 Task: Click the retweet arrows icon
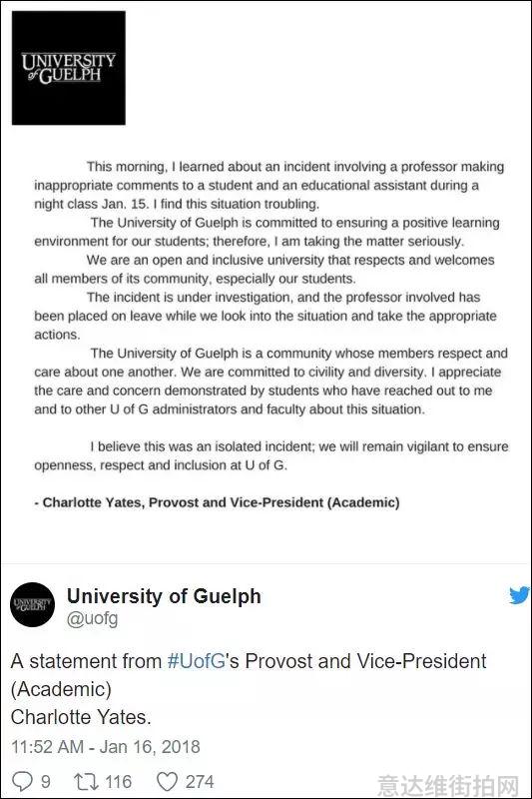[x=85, y=781]
